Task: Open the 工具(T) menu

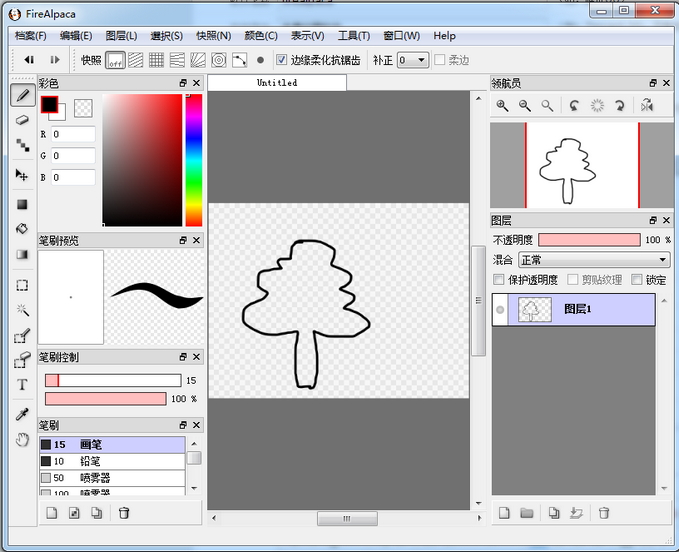Action: [x=354, y=36]
